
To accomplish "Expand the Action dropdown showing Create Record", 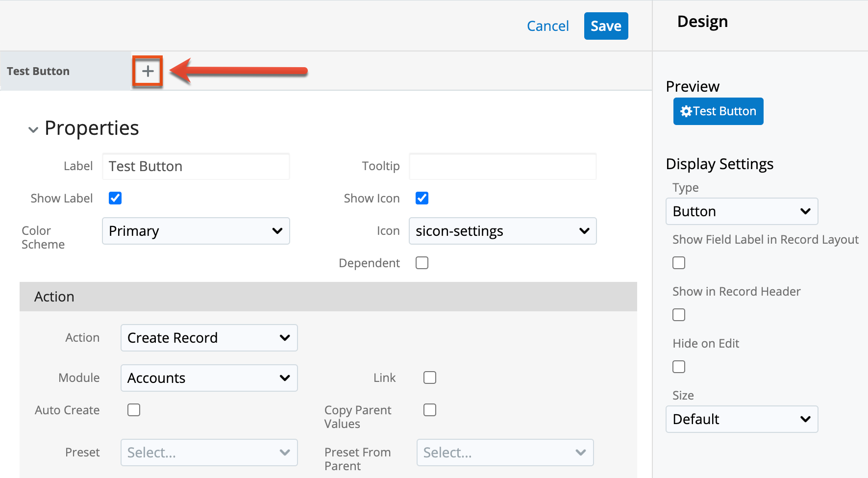I will [209, 338].
